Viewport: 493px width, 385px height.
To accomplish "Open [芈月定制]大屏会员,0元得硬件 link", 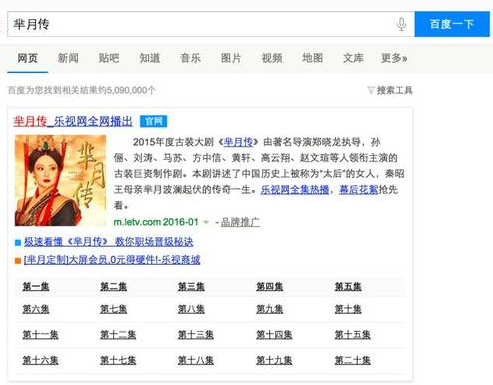I will tap(112, 260).
